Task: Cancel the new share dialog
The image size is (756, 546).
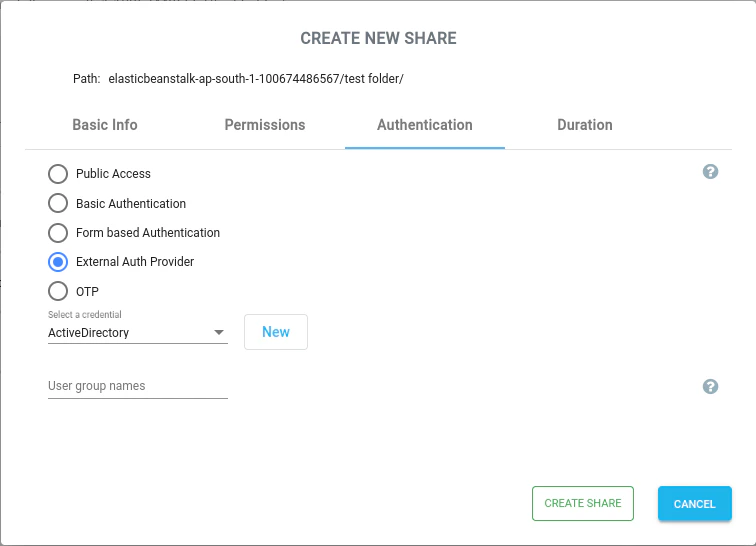Action: [694, 503]
